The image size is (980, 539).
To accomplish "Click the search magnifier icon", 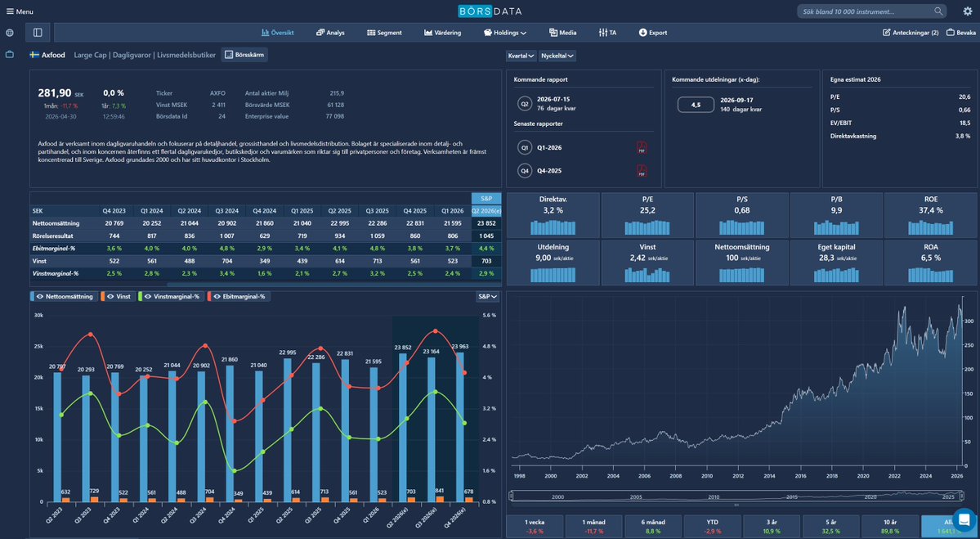I will (938, 11).
